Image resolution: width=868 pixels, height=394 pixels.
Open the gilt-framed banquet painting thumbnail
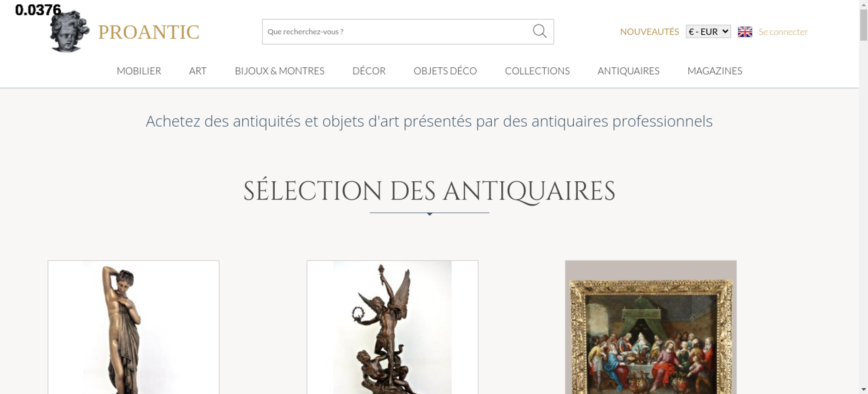[651, 327]
